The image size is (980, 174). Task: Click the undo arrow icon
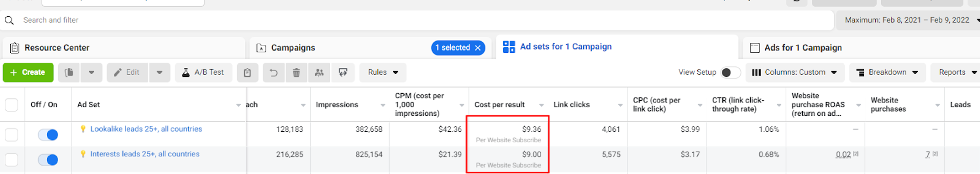(273, 72)
